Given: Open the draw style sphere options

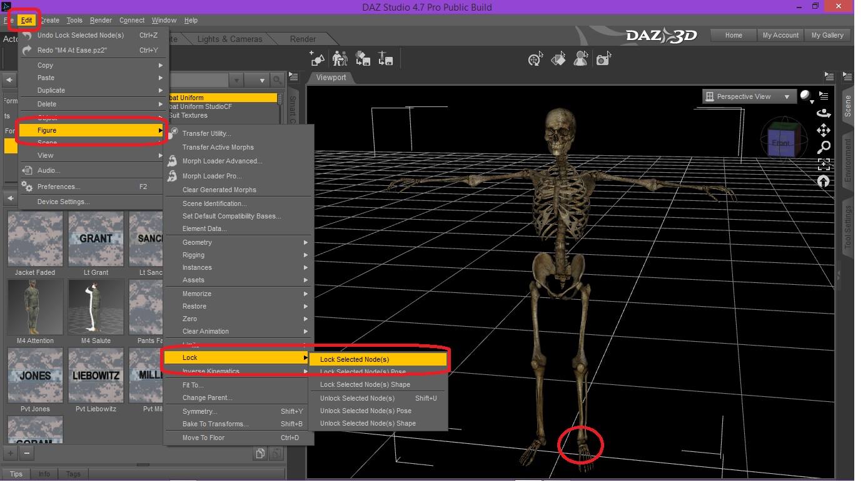Looking at the screenshot, I should [806, 96].
